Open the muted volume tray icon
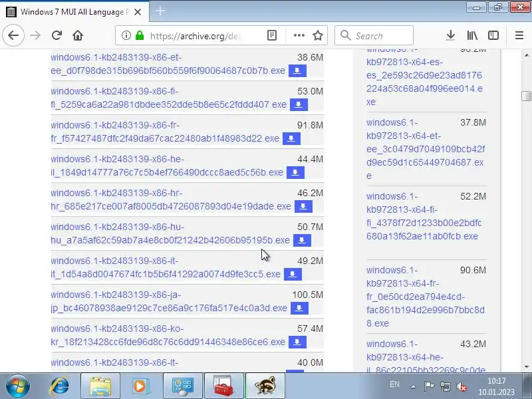Image resolution: width=532 pixels, height=399 pixels. [x=462, y=386]
